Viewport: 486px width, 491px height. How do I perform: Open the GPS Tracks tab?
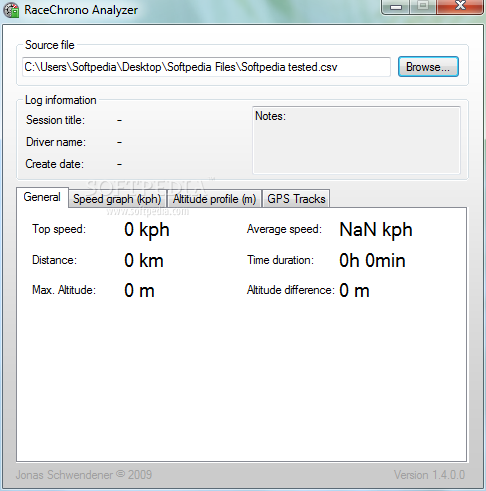pyautogui.click(x=296, y=199)
